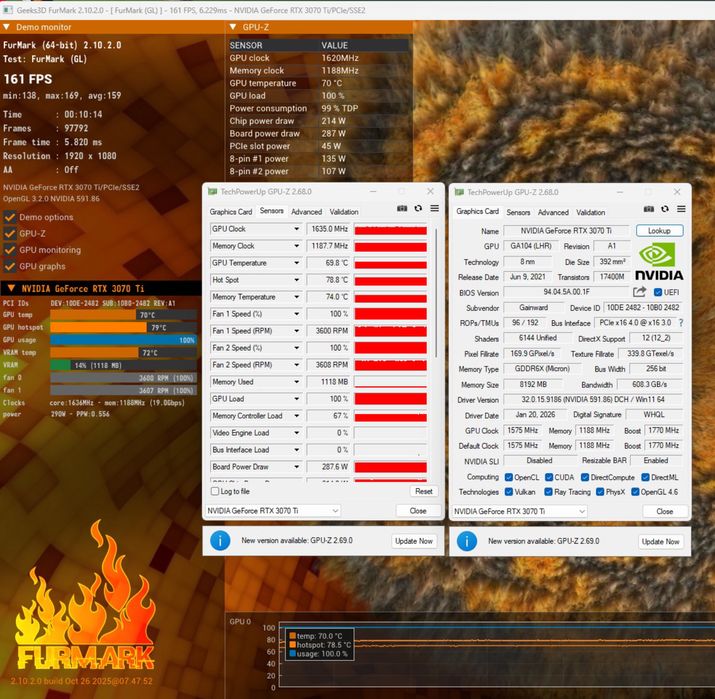Screen dimensions: 715x699
Task: Open Validation tab in right GPU-Z window
Action: [x=591, y=212]
